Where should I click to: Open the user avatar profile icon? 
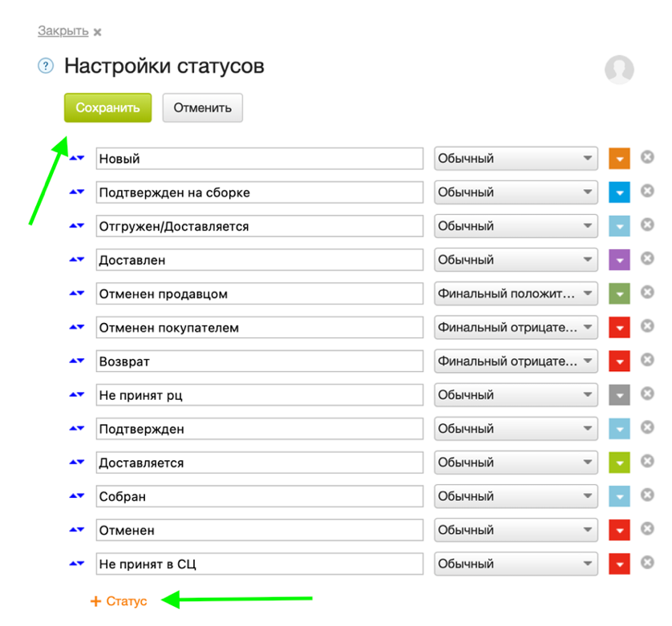[x=619, y=70]
